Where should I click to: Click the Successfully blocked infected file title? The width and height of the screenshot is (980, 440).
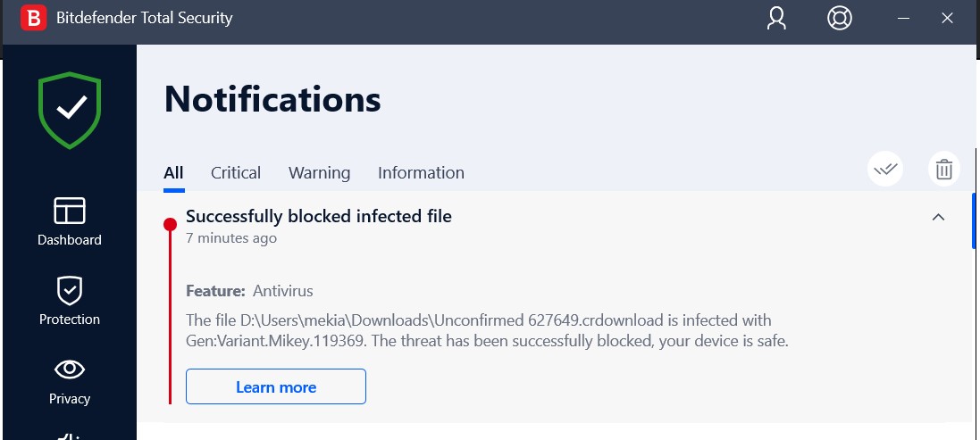(x=319, y=217)
